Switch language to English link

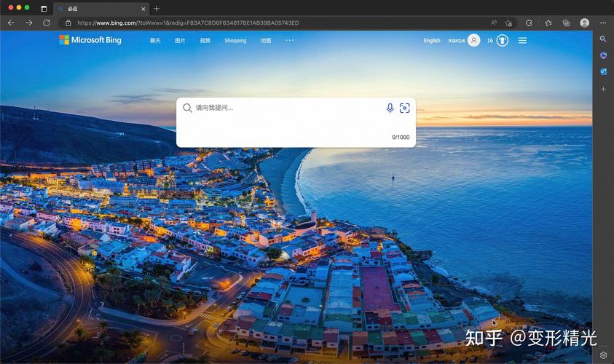(432, 40)
